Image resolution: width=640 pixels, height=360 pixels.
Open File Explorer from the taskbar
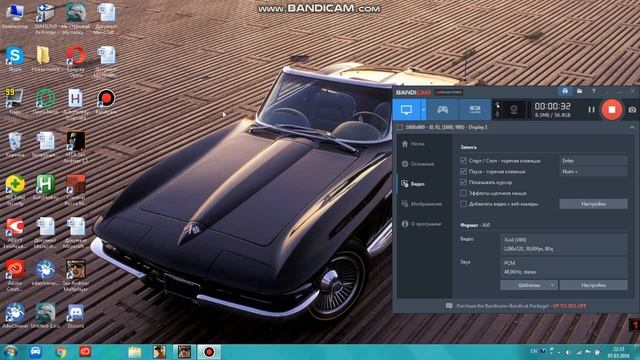135,352
